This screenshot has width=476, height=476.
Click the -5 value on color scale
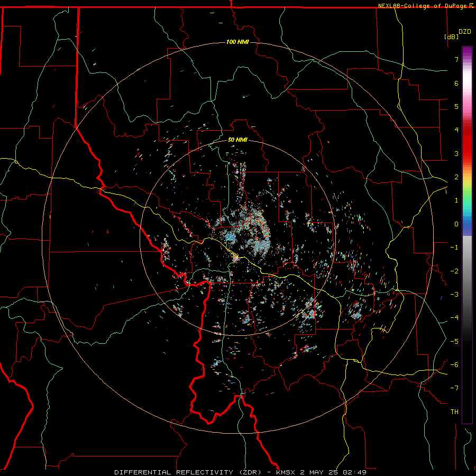point(454,342)
